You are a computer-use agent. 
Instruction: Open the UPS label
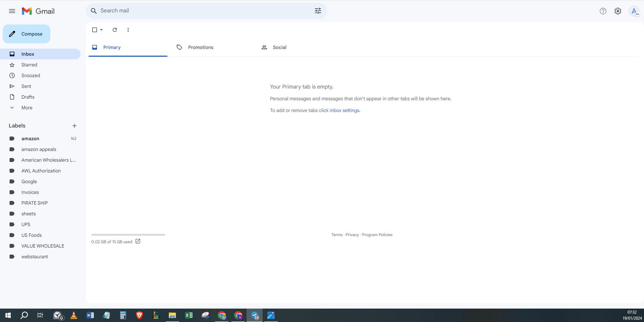pyautogui.click(x=40, y=224)
